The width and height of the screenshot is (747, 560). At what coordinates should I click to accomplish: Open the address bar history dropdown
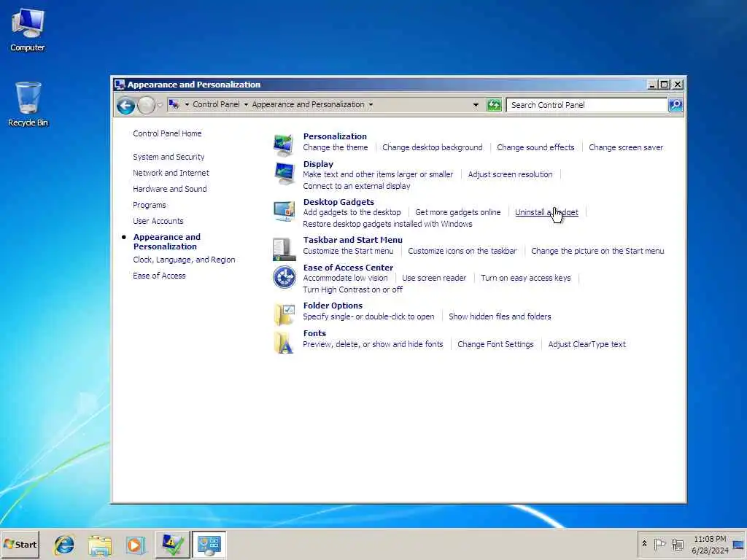[476, 105]
